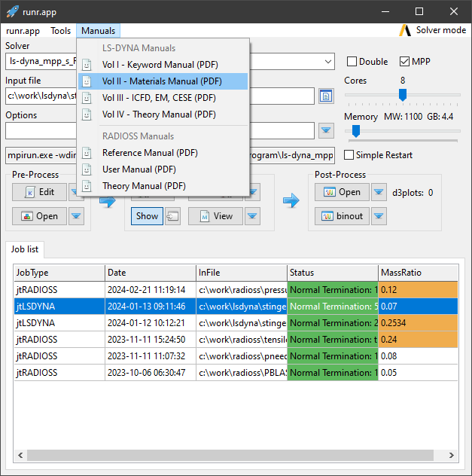Screen dimensions: 472x476
Task: Click the Pre-Process Edit button
Action: (39, 192)
